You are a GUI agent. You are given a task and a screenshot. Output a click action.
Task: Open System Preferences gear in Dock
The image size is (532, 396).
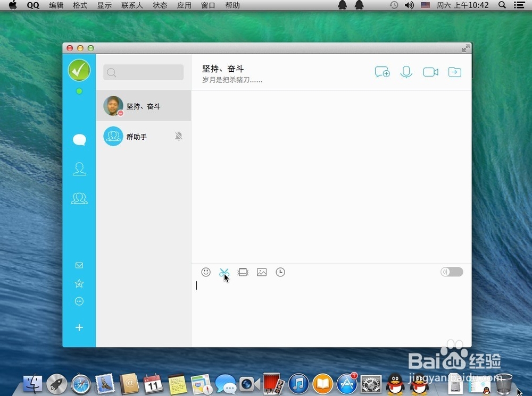tap(371, 384)
